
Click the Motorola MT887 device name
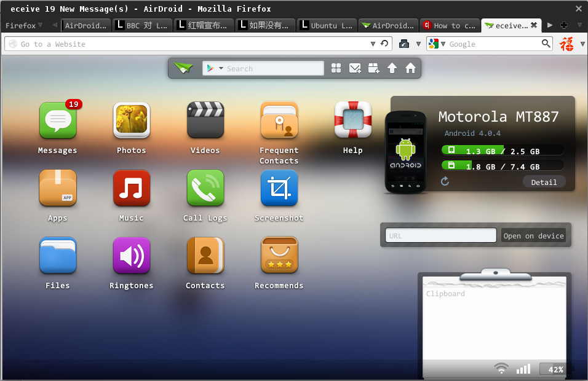pyautogui.click(x=498, y=117)
